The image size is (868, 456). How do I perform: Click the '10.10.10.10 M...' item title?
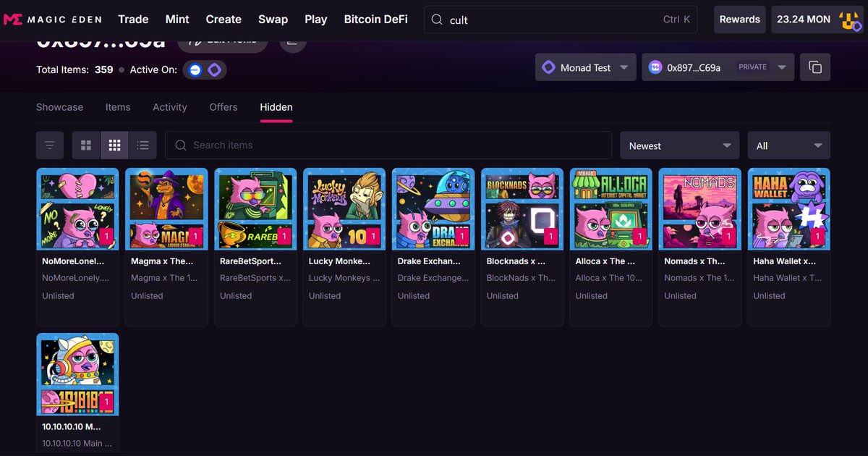[x=72, y=426]
